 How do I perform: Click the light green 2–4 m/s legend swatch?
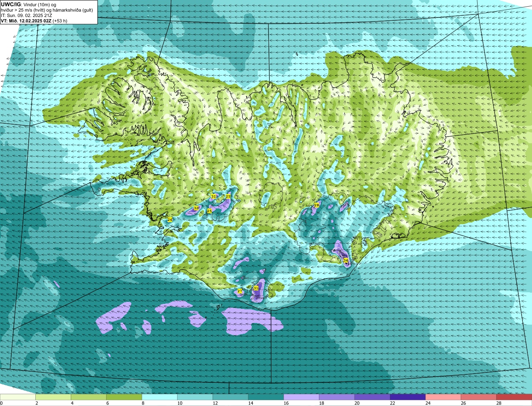53,397
